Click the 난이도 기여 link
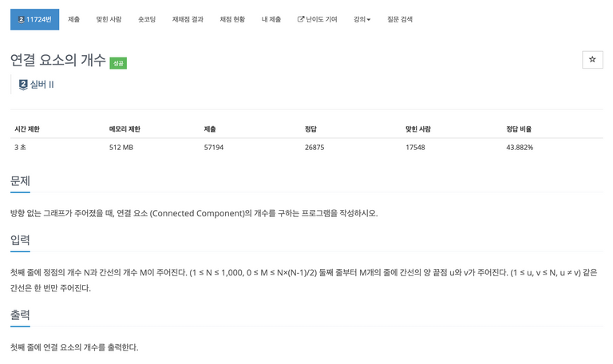 pos(318,19)
